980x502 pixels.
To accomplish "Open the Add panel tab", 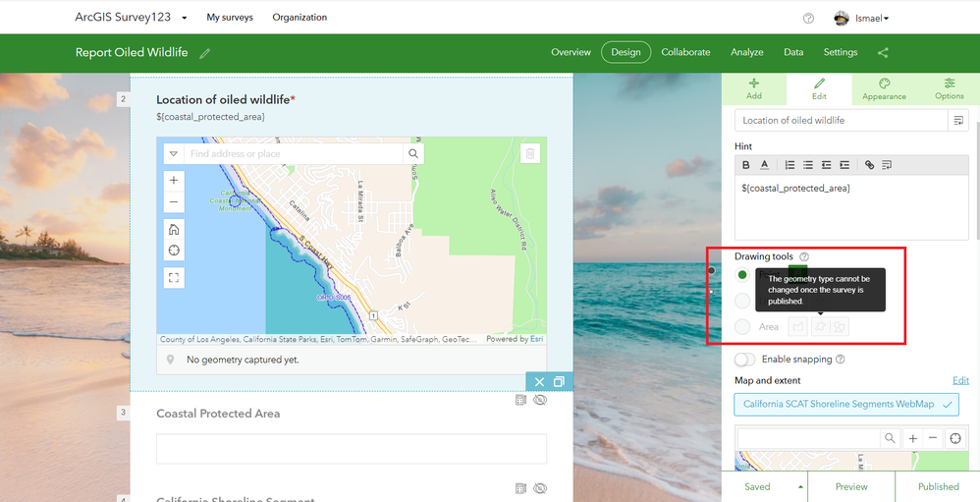I will 754,88.
